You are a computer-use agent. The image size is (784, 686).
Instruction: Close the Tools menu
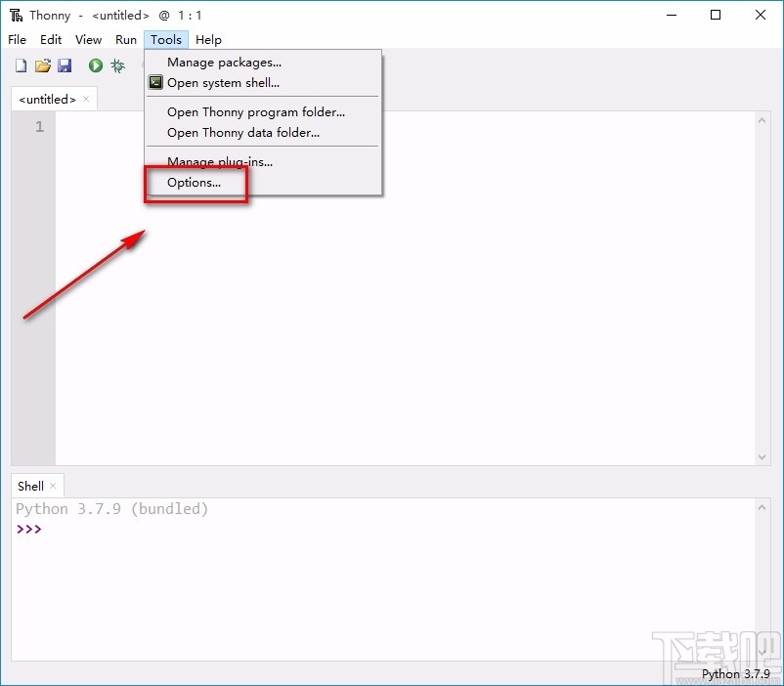click(166, 39)
